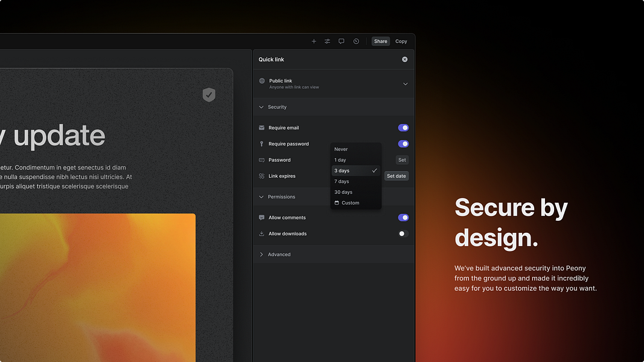Collapse the Security section
Viewport: 644px width, 362px height.
334,107
